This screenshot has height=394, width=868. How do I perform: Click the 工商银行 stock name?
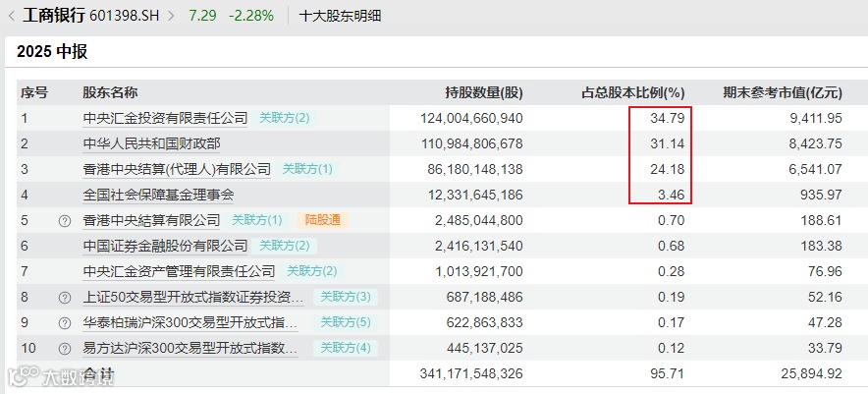54,16
